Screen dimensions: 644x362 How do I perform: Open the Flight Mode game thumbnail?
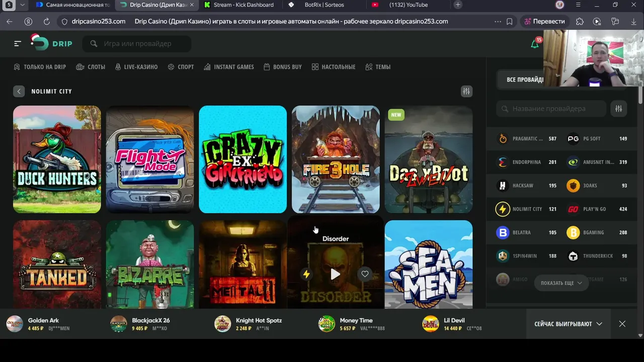tap(150, 159)
